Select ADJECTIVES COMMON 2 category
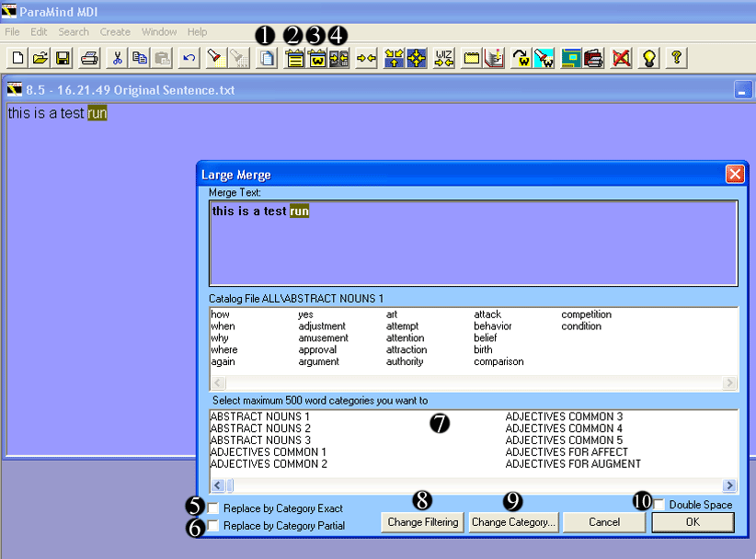756x559 pixels. coord(269,463)
